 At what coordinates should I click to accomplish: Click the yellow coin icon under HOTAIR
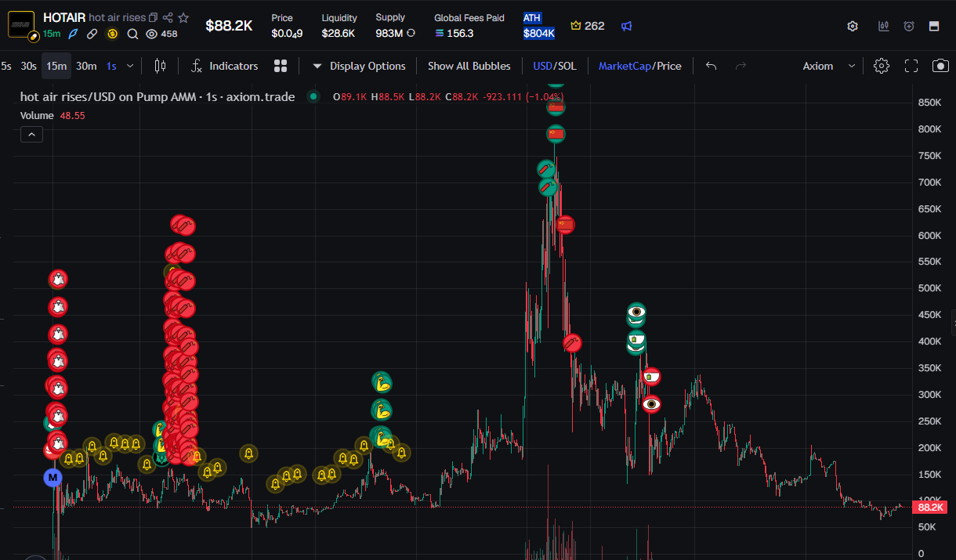112,34
